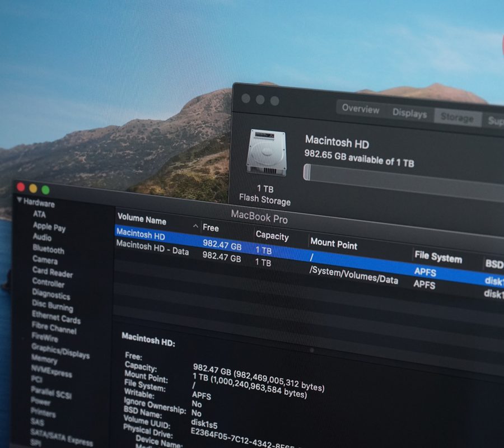Sort volumes by the Free column header
The width and height of the screenshot is (504, 448).
(x=211, y=228)
